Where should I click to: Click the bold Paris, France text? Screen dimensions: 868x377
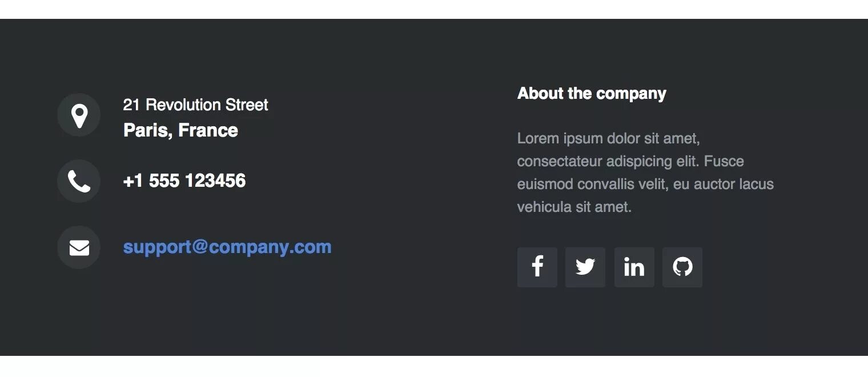pyautogui.click(x=180, y=130)
